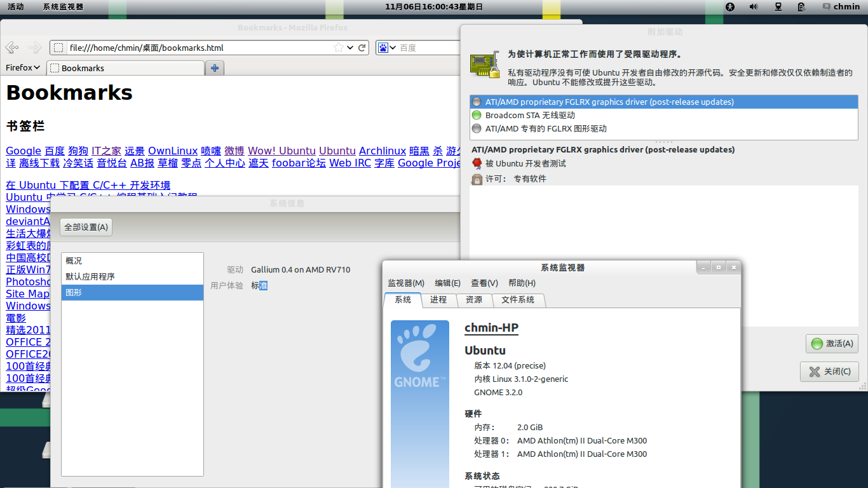Click the license lock icon beside 许可
This screenshot has height=488, width=868.
click(x=477, y=179)
